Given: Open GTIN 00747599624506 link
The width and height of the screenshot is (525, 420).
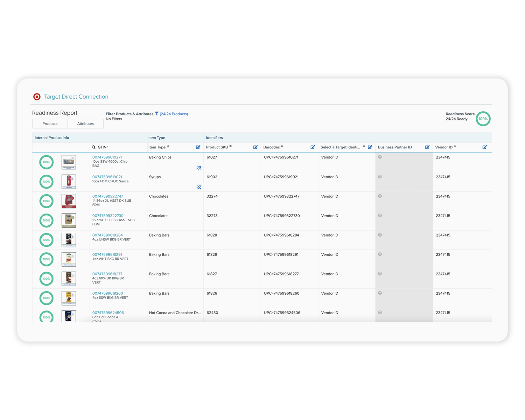Looking at the screenshot, I should (x=108, y=313).
